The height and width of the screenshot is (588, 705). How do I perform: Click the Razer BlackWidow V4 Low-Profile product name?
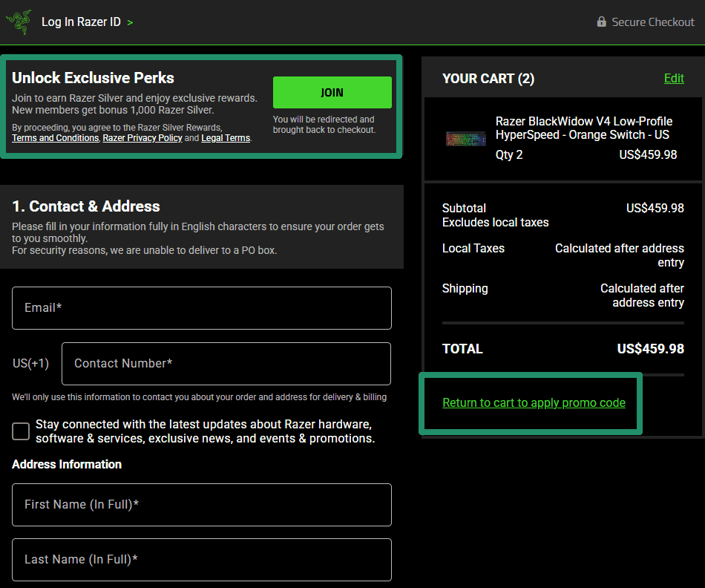point(583,128)
